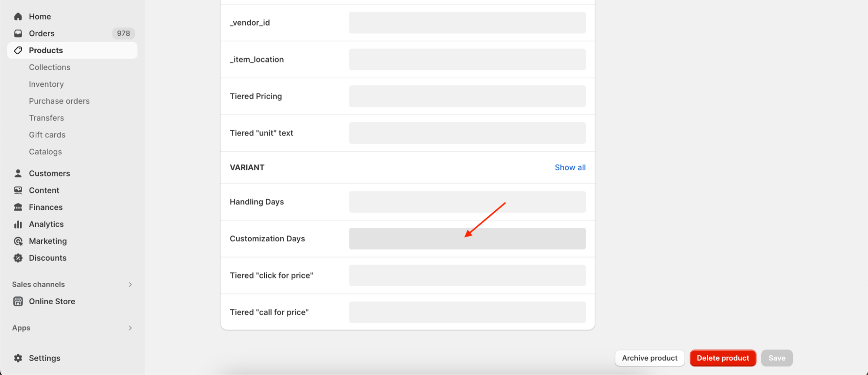Click the Online Store storefront icon
Screen dimensions: 868x375
(x=18, y=302)
